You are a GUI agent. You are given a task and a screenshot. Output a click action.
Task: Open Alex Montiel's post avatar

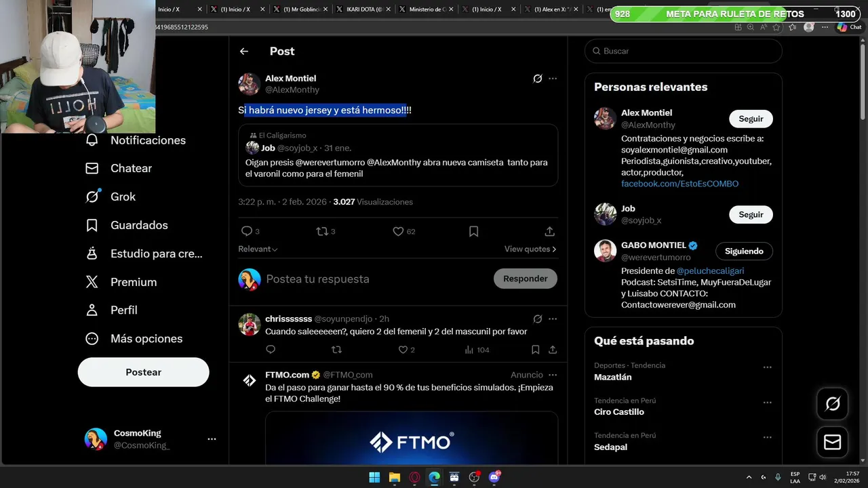click(x=250, y=84)
